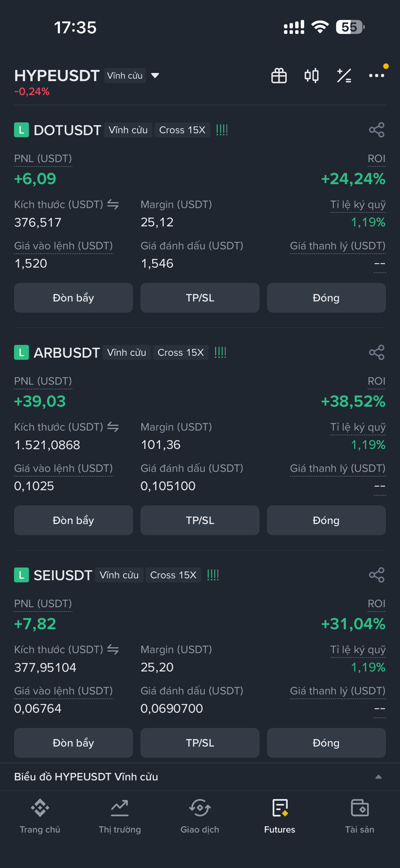Open HYPEUSDT pair dropdown arrow
The image size is (400, 868).
155,76
